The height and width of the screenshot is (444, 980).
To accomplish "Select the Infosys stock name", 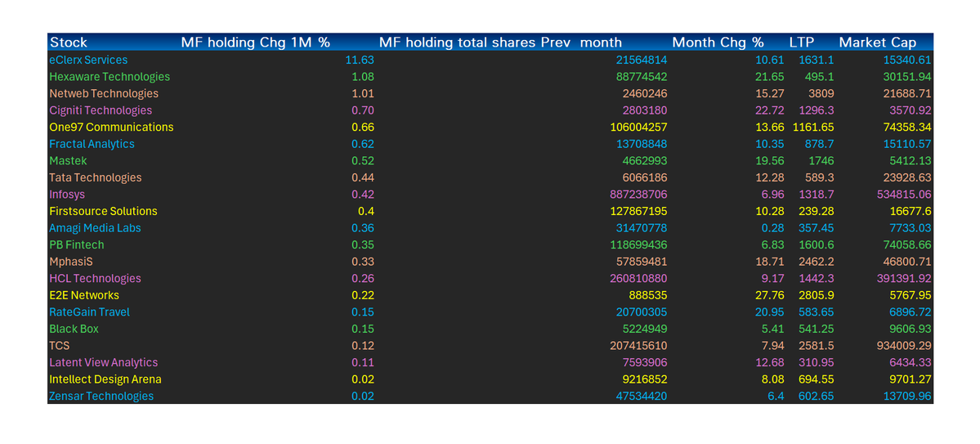I will [67, 195].
